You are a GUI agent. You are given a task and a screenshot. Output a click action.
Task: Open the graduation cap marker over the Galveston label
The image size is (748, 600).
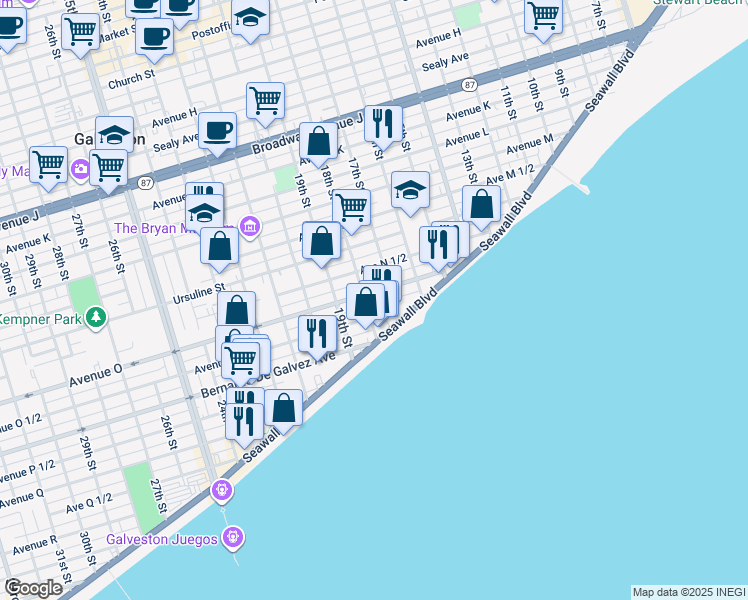coord(114,135)
